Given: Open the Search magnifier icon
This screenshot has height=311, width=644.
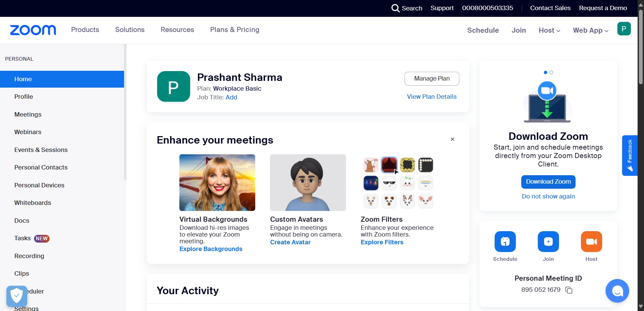Looking at the screenshot, I should (x=396, y=8).
